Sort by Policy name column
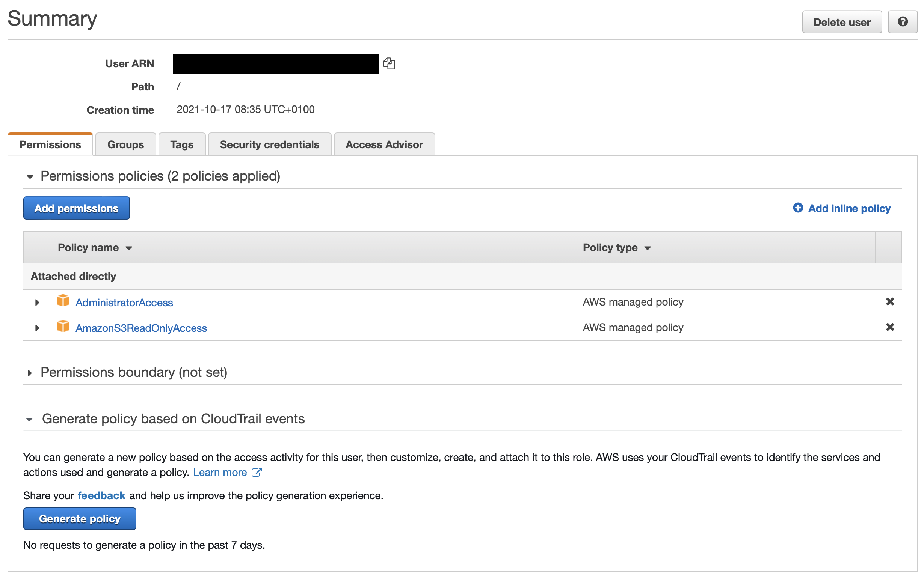The height and width of the screenshot is (581, 924). [95, 247]
